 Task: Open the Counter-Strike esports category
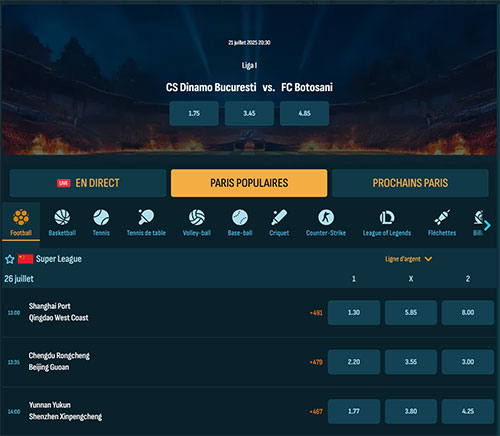(326, 222)
